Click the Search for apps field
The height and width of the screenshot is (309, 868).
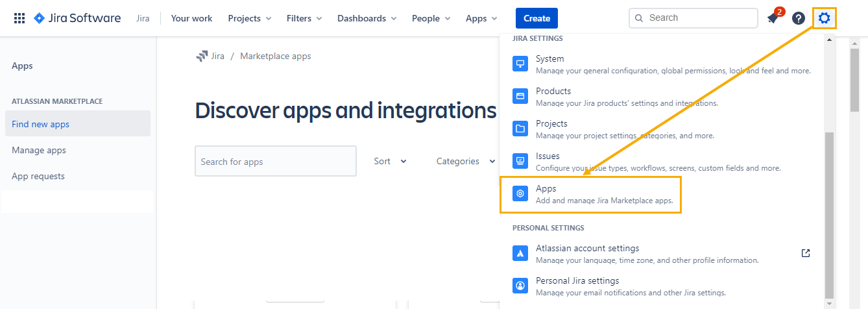coord(275,161)
